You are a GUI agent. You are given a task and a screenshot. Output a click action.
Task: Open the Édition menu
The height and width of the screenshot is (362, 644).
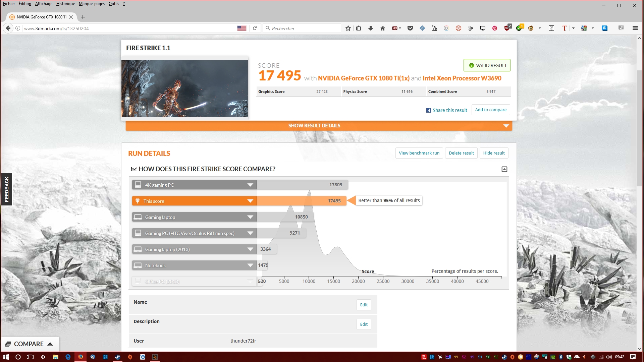click(x=25, y=4)
